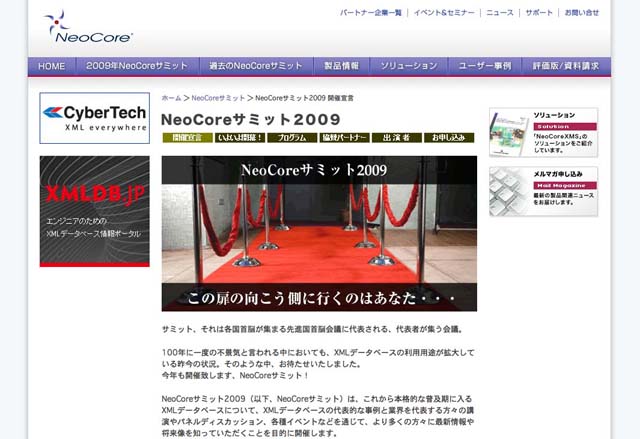640x439 pixels.
Task: Select the 出演者 tab
Action: pos(397,138)
